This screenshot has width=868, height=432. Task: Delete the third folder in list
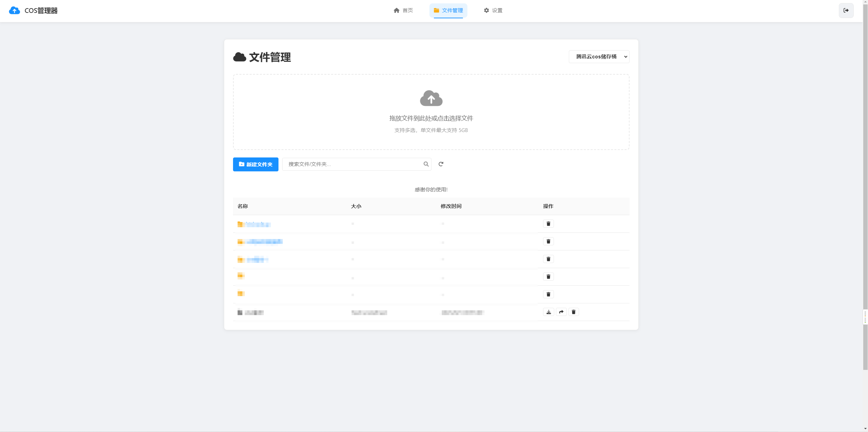tap(548, 259)
